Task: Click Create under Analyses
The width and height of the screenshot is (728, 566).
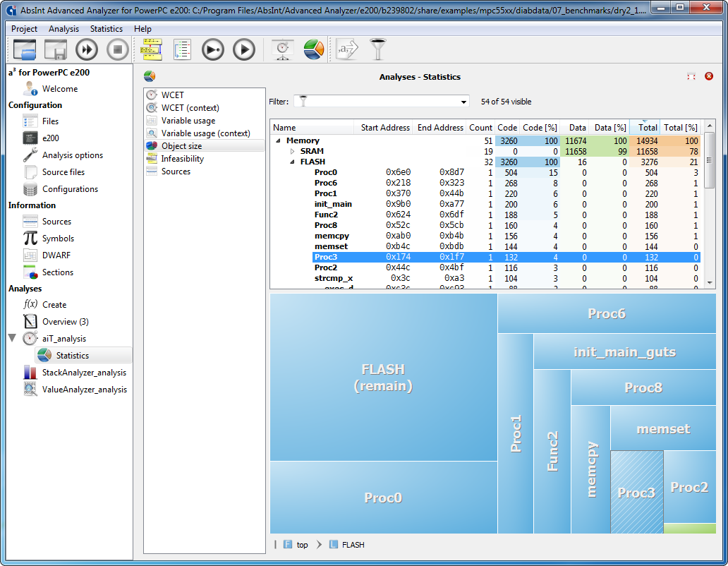Action: [x=54, y=305]
